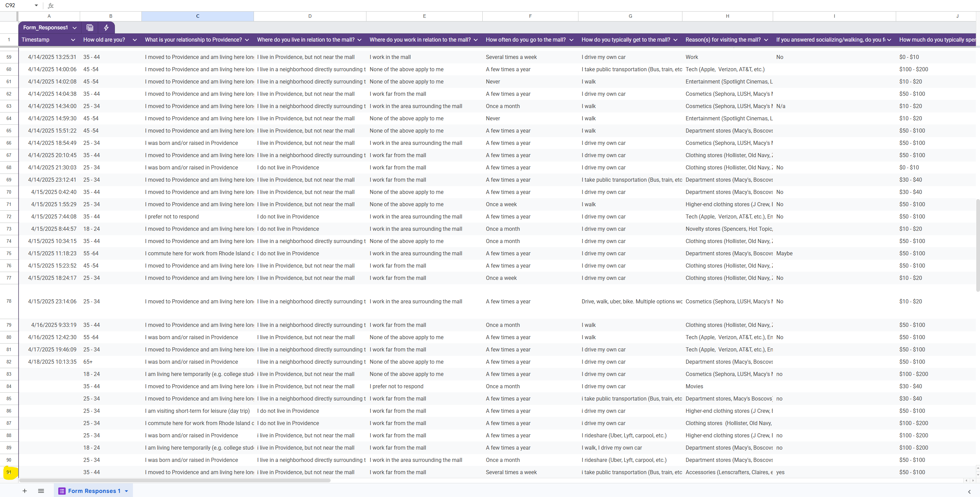Open Form Responses 1 tab options arrow
The width and height of the screenshot is (980, 497).
pyautogui.click(x=127, y=491)
